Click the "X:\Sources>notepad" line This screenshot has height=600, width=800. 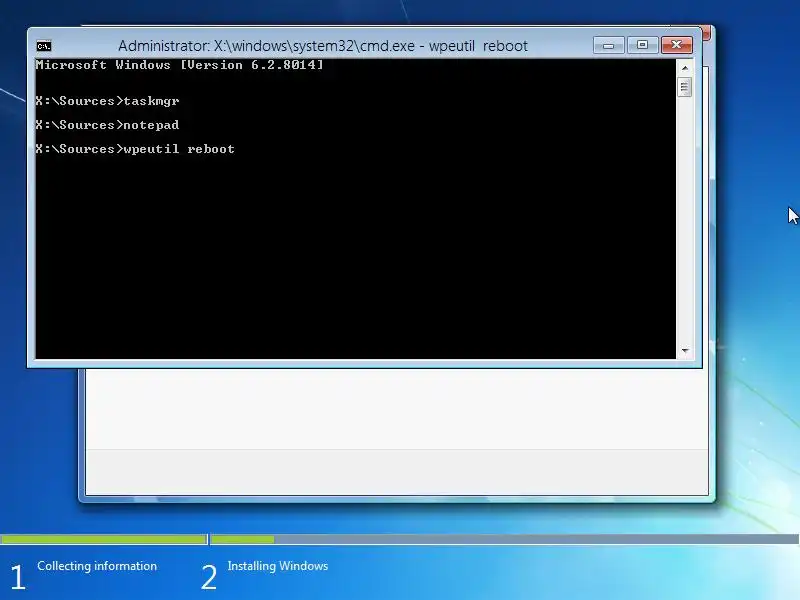point(107,125)
